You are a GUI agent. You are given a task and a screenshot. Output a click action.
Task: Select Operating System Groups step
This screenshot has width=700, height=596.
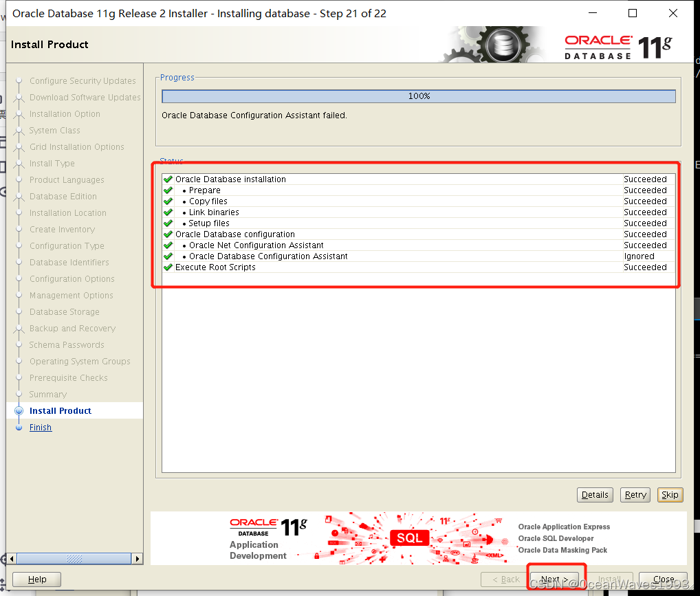pos(80,361)
